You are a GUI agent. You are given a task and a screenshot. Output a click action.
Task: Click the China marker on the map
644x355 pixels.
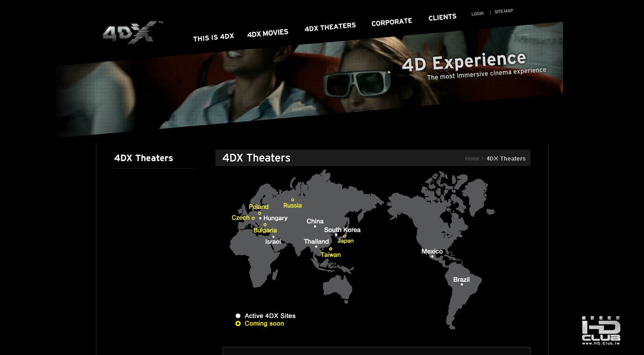coord(315,227)
